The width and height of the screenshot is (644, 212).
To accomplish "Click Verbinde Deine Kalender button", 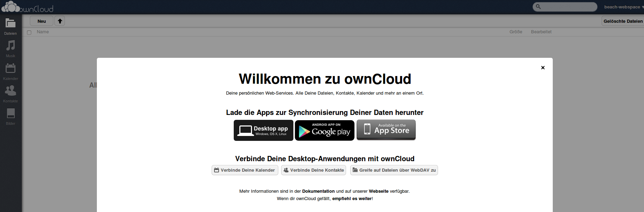I will pos(245,170).
